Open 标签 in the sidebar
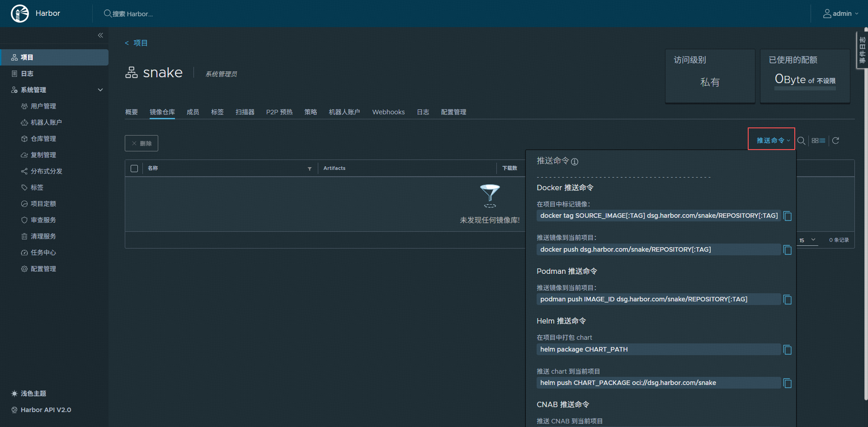This screenshot has width=868, height=427. [37, 188]
